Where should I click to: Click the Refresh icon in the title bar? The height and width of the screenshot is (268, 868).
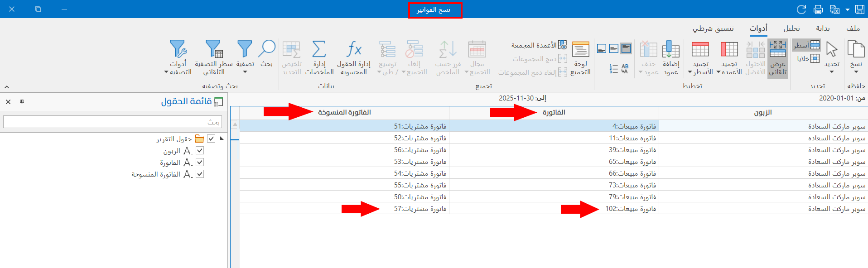801,10
